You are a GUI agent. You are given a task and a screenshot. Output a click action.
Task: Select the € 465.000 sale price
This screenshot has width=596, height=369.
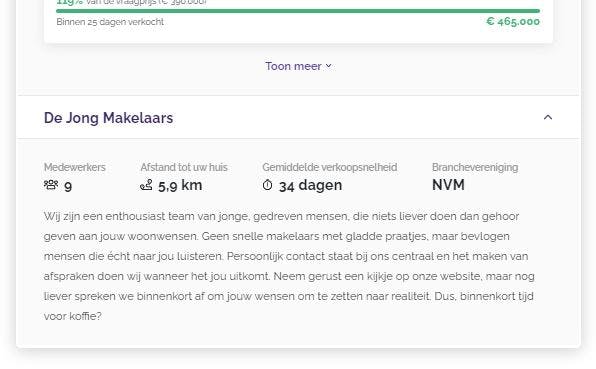[x=513, y=21]
